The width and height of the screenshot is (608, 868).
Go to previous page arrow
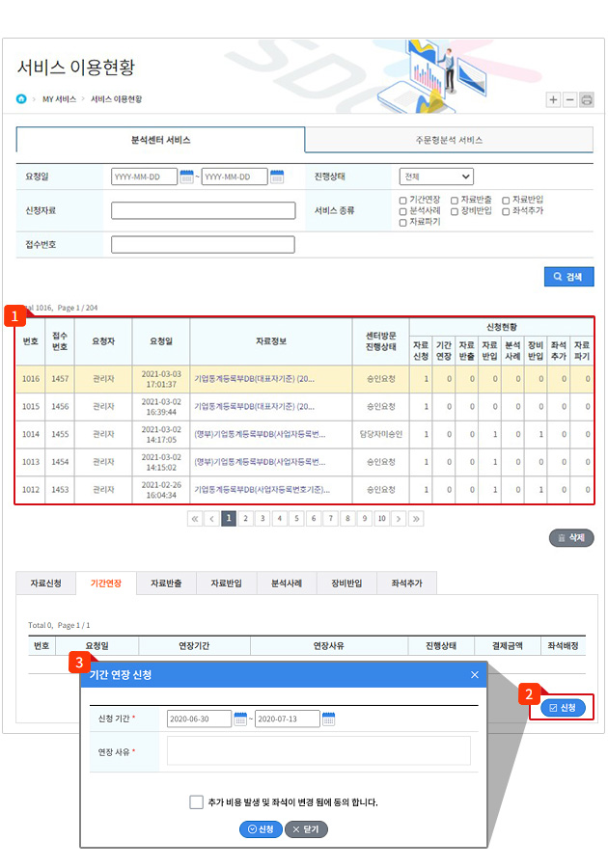pos(211,519)
